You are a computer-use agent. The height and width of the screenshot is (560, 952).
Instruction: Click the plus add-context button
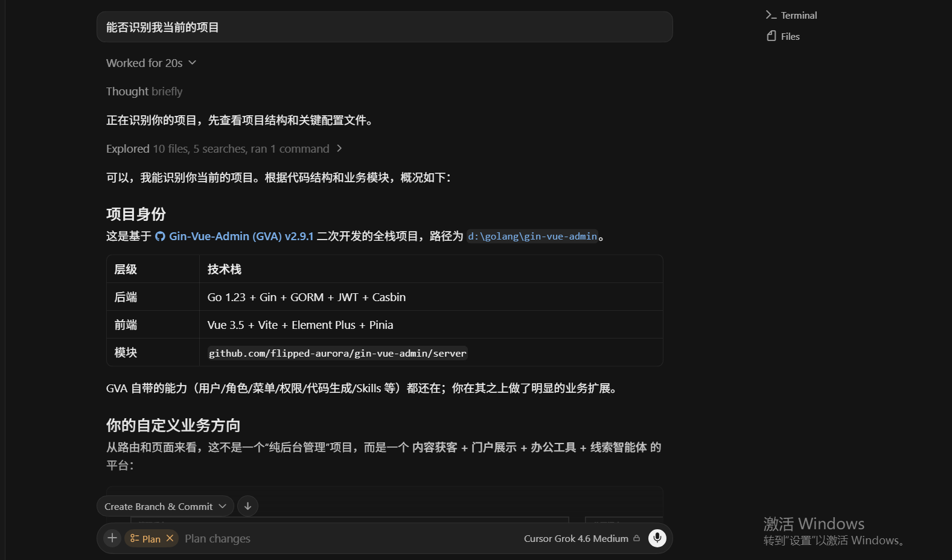pos(112,538)
